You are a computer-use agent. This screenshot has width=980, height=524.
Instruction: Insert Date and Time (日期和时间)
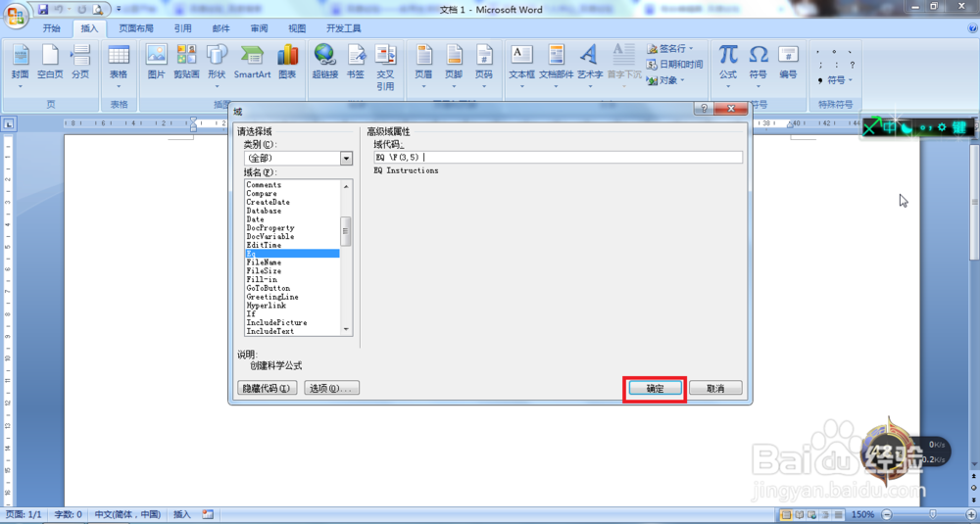[674, 65]
